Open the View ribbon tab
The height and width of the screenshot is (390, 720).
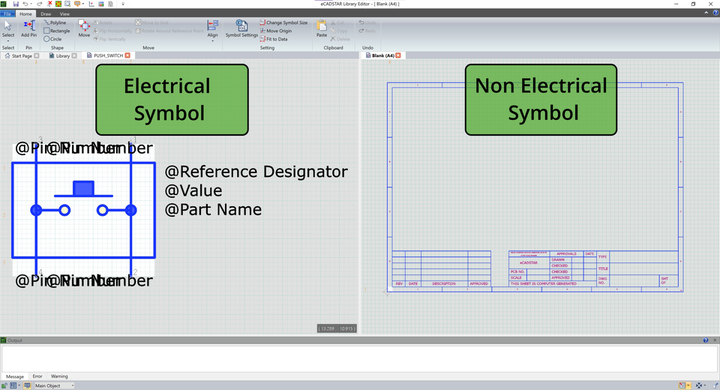[65, 14]
